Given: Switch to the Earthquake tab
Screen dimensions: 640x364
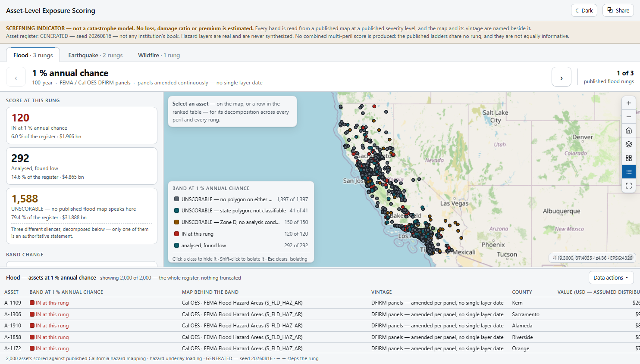Looking at the screenshot, I should coord(95,55).
